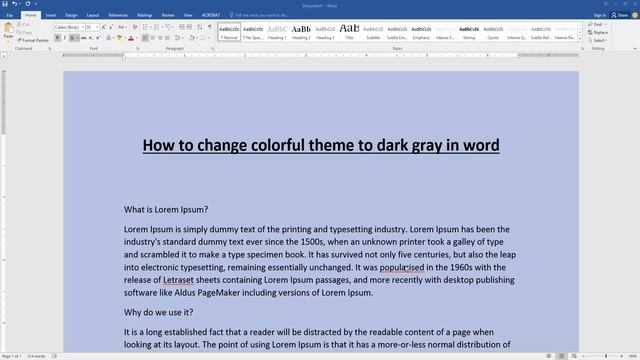Apply the Title style
This screenshot has width=640, height=360.
click(x=349, y=32)
